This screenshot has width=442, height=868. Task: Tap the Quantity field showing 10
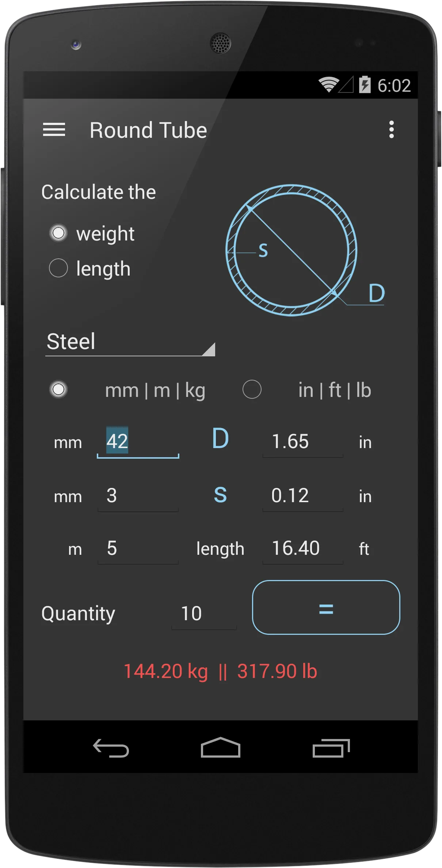click(x=204, y=614)
